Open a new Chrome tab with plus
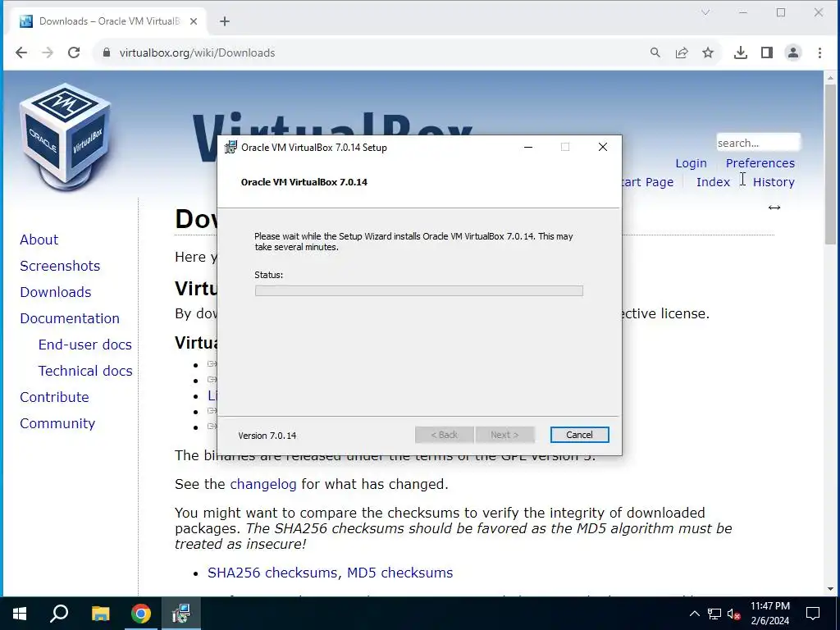Viewport: 840px width, 630px height. coord(225,21)
